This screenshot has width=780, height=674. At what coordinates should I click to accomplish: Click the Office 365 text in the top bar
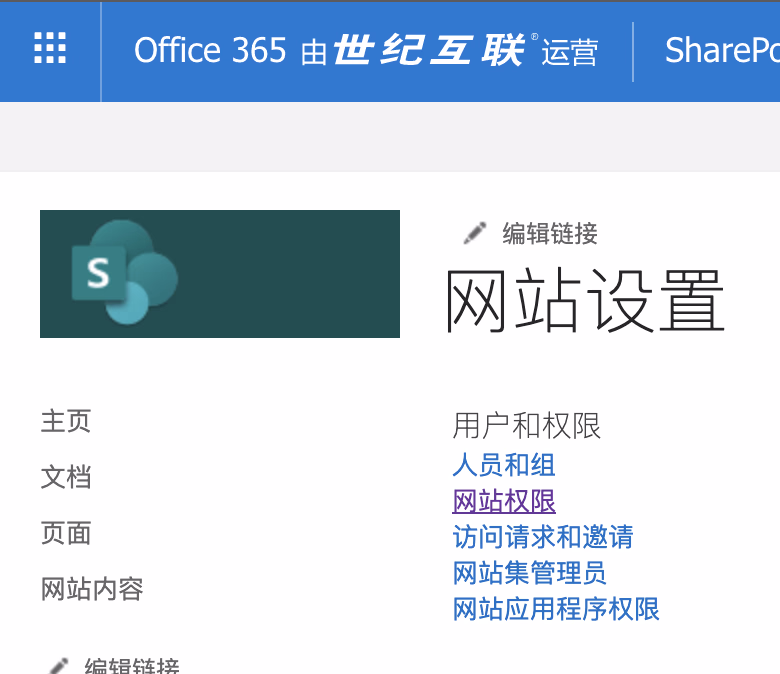coord(210,50)
